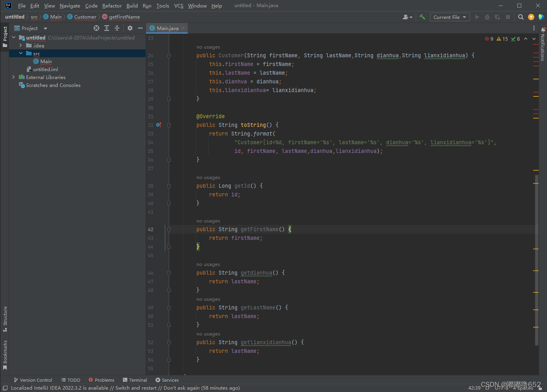Click the Build Project hammer icon
The height and width of the screenshot is (392, 547).
(422, 17)
